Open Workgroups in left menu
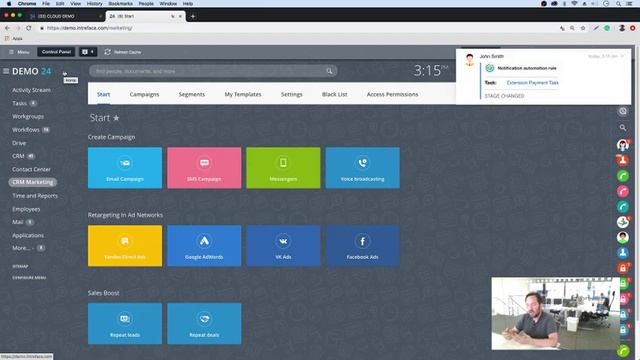The width and height of the screenshot is (640, 360). click(28, 117)
